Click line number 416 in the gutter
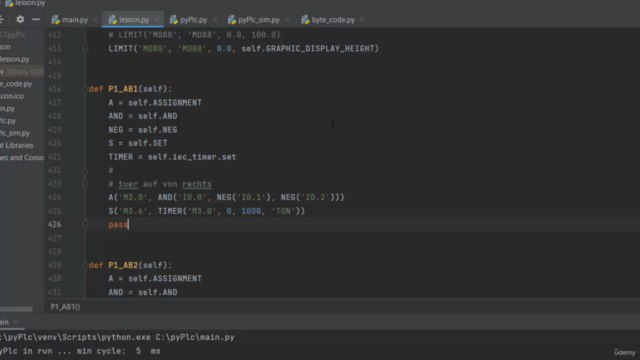This screenshot has height=360, width=640. click(x=54, y=89)
